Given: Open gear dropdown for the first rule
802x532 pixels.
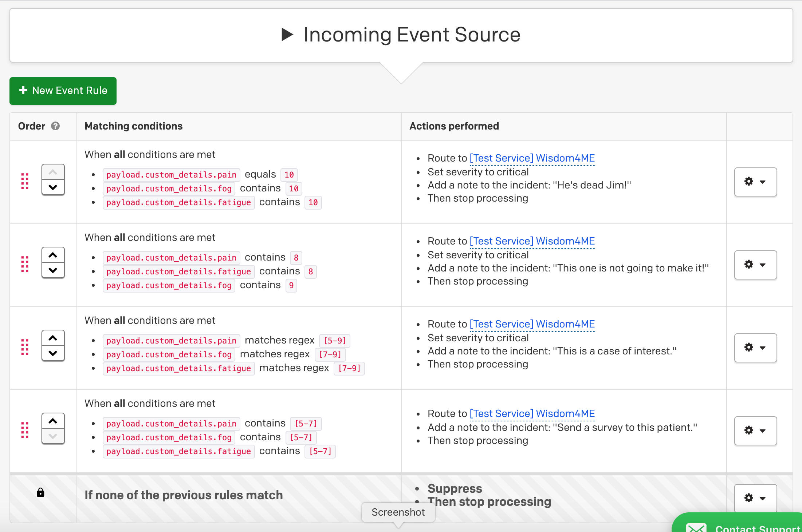Looking at the screenshot, I should (x=755, y=182).
